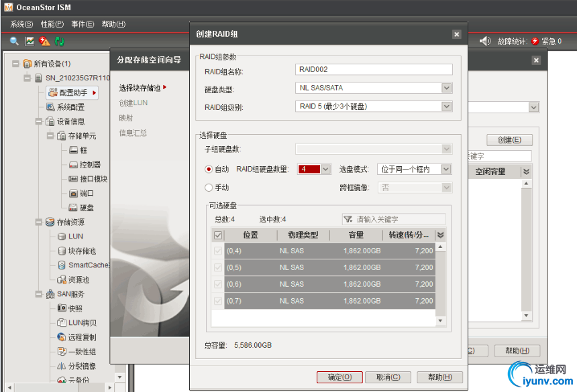This screenshot has width=577, height=392.
Task: Open the 子组硬盘数 dropdown
Action: click(446, 149)
